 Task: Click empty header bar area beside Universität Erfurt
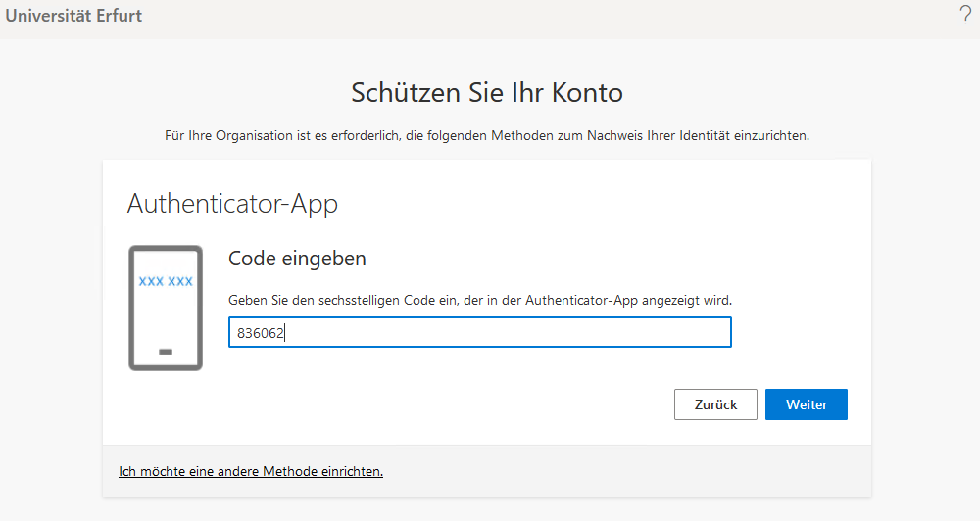coord(539,16)
